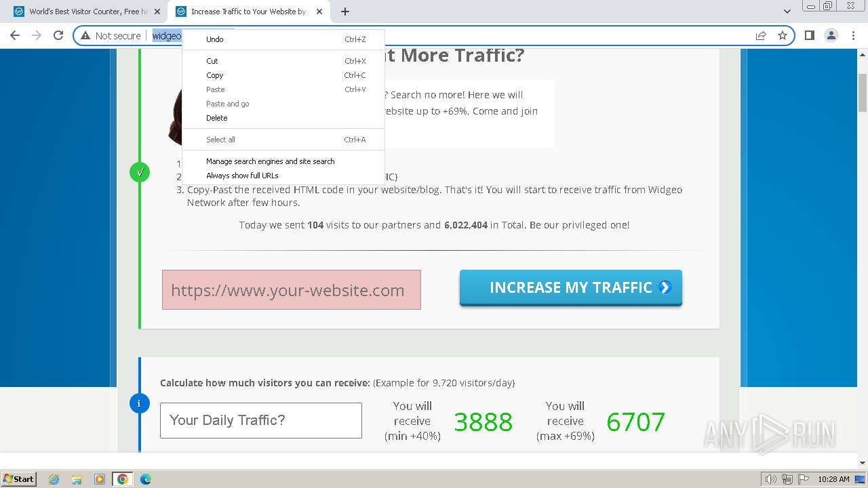The width and height of the screenshot is (868, 488).
Task: Open a new browser tab
Action: (345, 12)
